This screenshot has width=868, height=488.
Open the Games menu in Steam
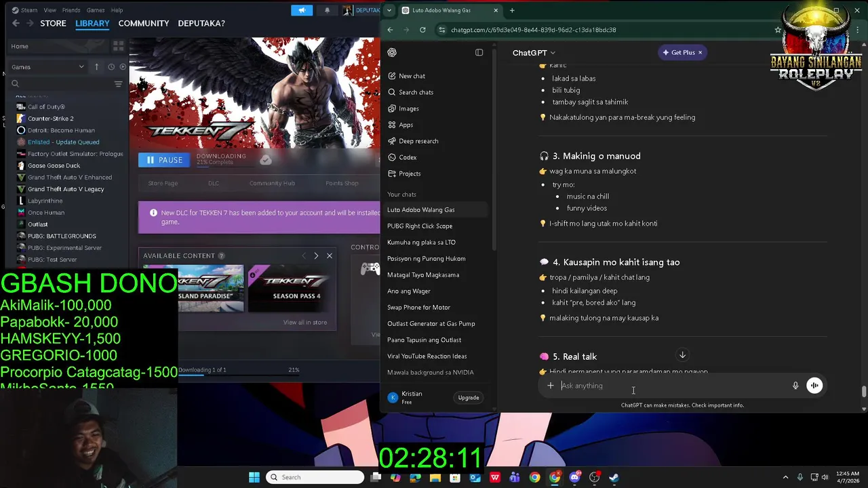[x=96, y=10]
